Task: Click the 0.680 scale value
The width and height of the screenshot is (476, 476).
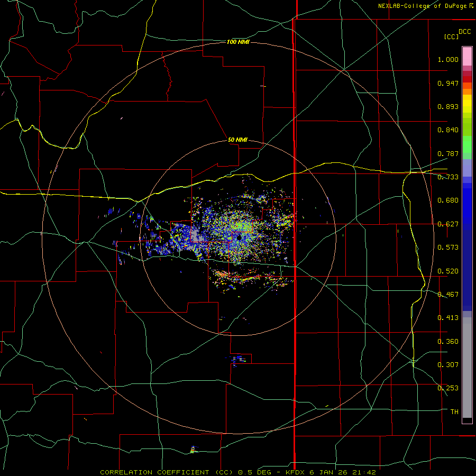Action: (x=448, y=200)
